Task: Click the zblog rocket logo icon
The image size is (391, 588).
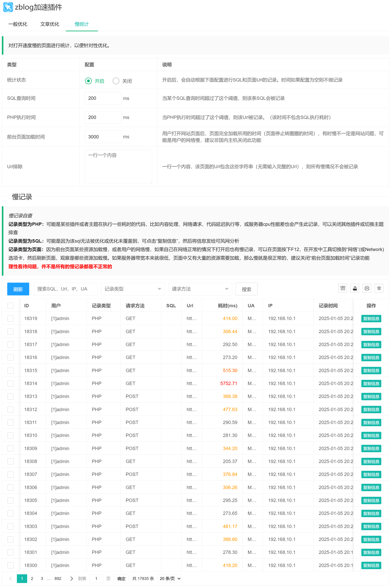Action: (8, 7)
